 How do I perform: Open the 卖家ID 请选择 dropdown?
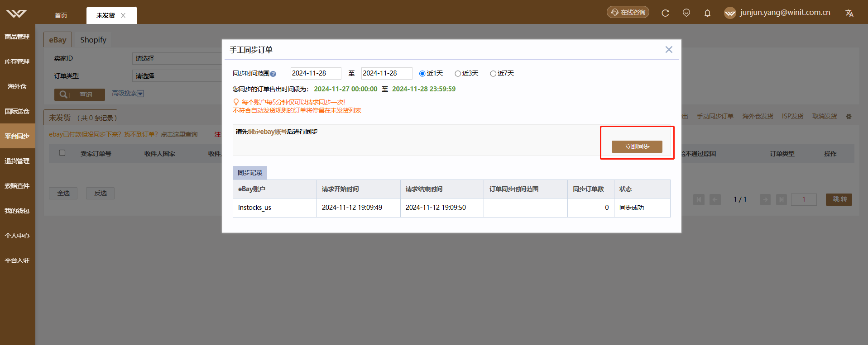coord(177,58)
